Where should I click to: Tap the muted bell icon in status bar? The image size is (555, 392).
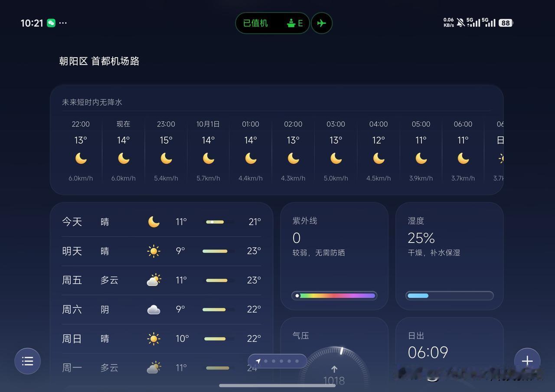[x=460, y=23]
